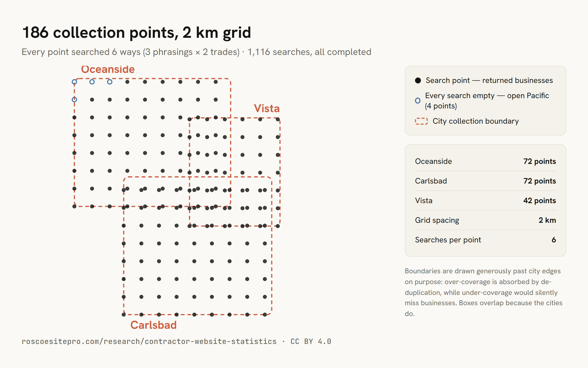The image size is (588, 368).
Task: Click the Grid spacing 2 km row
Action: point(485,220)
